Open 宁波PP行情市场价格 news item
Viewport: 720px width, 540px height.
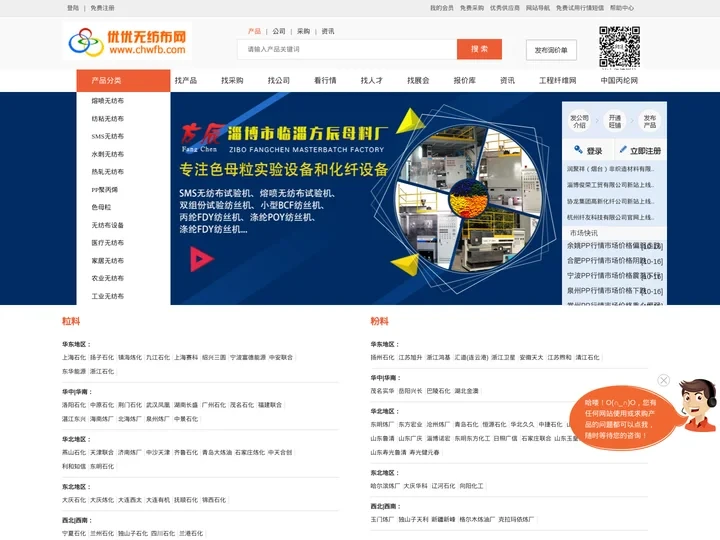pos(614,276)
